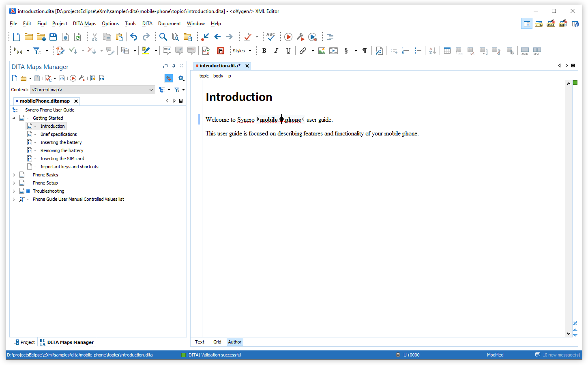The image size is (588, 365).
Task: Pin the DITA Maps Manager panel
Action: pyautogui.click(x=174, y=66)
